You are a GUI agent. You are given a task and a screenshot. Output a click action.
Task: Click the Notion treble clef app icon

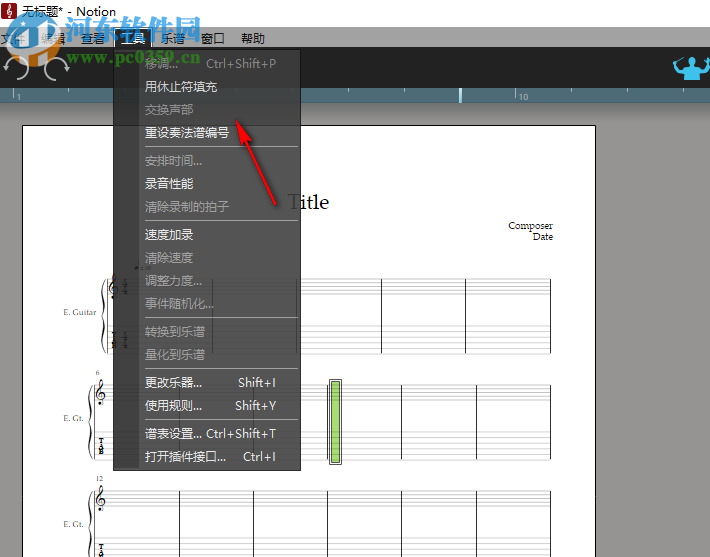[x=9, y=10]
